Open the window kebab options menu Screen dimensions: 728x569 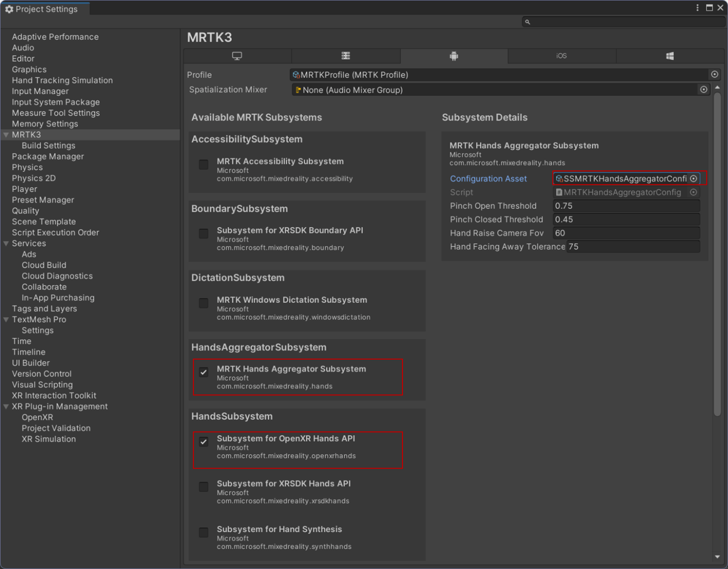(697, 8)
